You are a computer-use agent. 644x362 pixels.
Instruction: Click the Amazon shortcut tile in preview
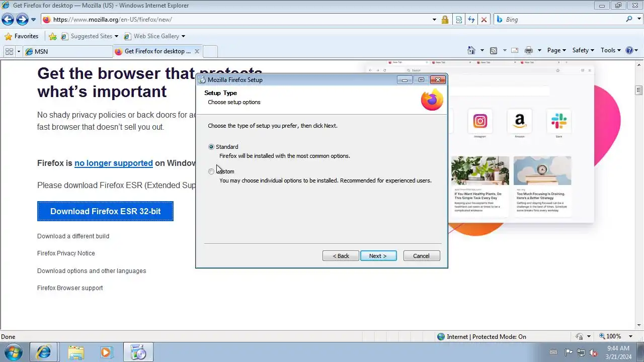(520, 121)
